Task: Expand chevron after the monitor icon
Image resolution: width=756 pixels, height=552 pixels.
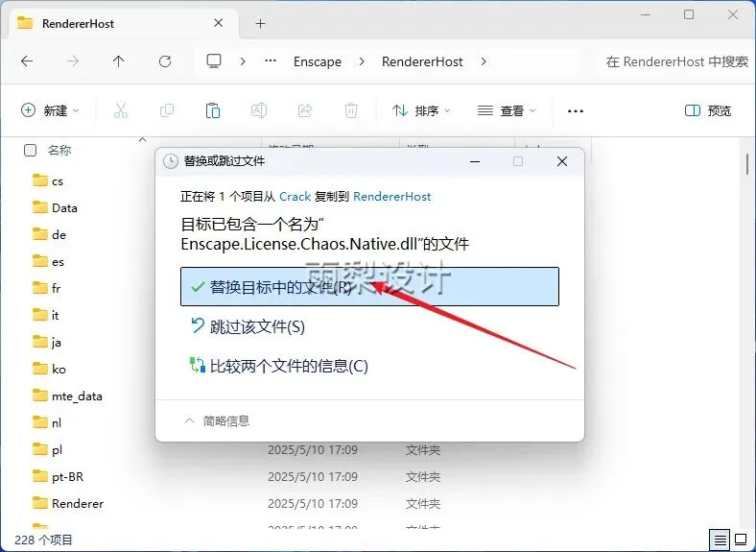Action: pyautogui.click(x=243, y=61)
